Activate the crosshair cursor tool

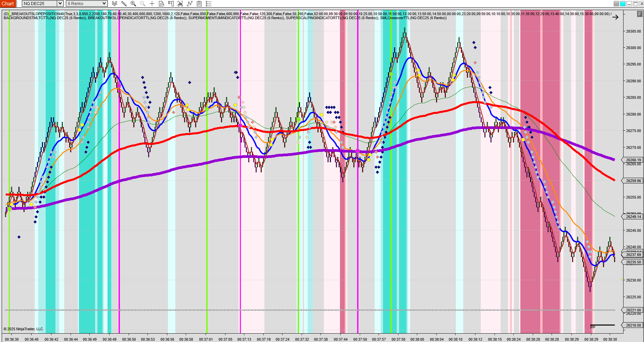[x=152, y=4]
